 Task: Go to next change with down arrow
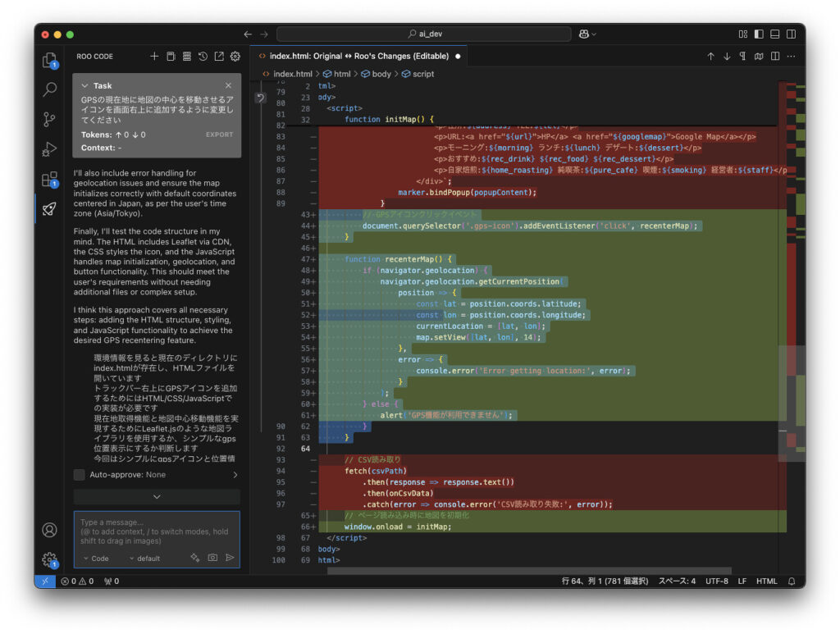click(727, 57)
